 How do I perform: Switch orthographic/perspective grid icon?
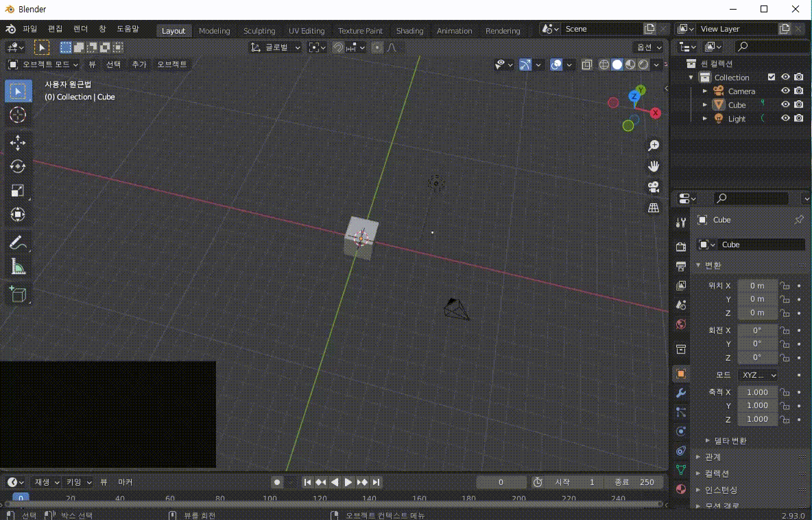pos(654,209)
